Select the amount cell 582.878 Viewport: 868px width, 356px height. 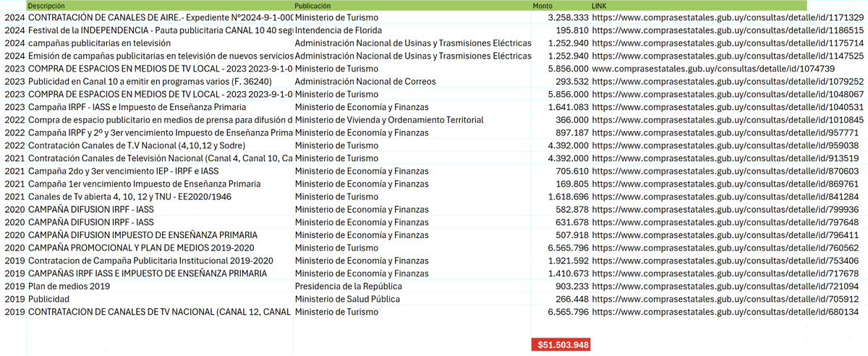(x=561, y=209)
